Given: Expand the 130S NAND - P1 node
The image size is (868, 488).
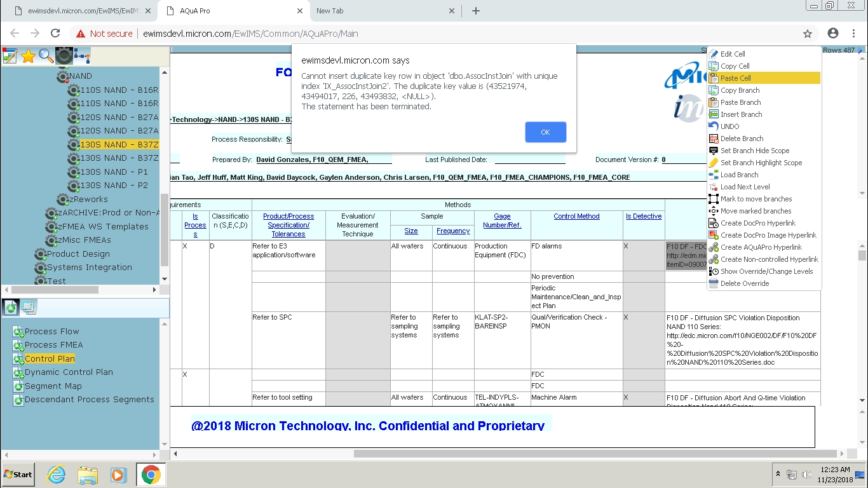Looking at the screenshot, I should click(x=75, y=172).
